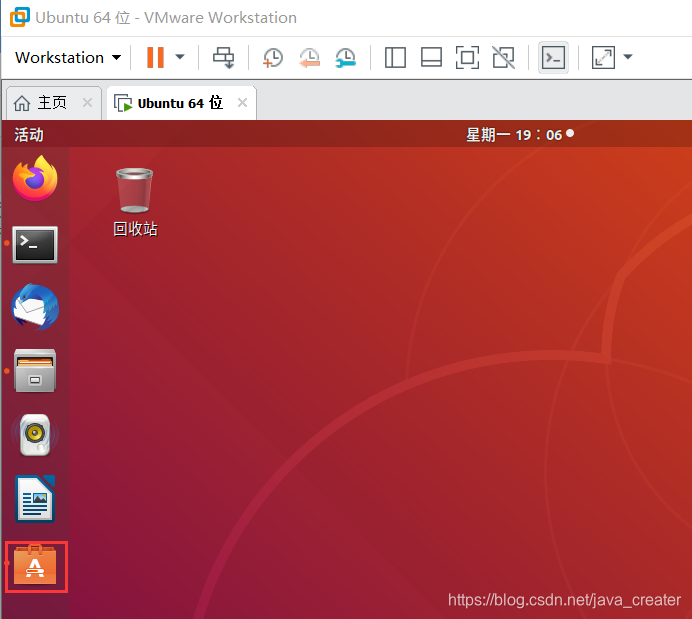Click the VMware Workstation logo in title bar
The height and width of the screenshot is (619, 692).
[20, 17]
